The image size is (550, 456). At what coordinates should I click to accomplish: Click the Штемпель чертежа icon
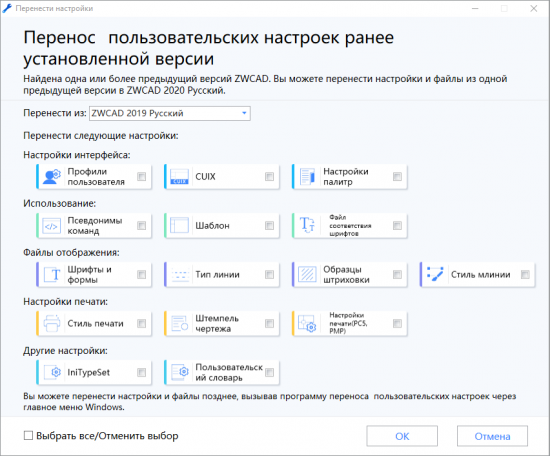(180, 323)
